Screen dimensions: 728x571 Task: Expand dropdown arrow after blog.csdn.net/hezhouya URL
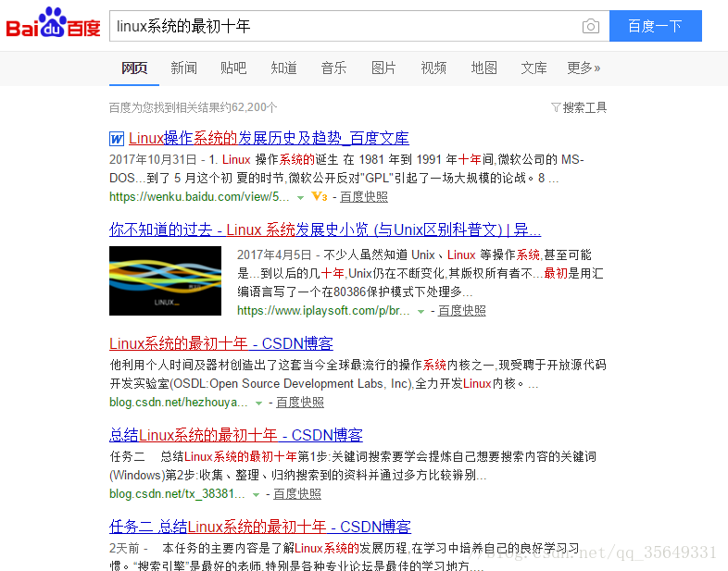tap(258, 403)
